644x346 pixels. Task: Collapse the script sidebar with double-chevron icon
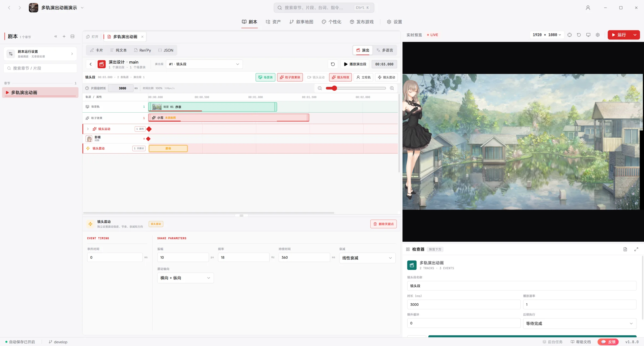tap(56, 36)
